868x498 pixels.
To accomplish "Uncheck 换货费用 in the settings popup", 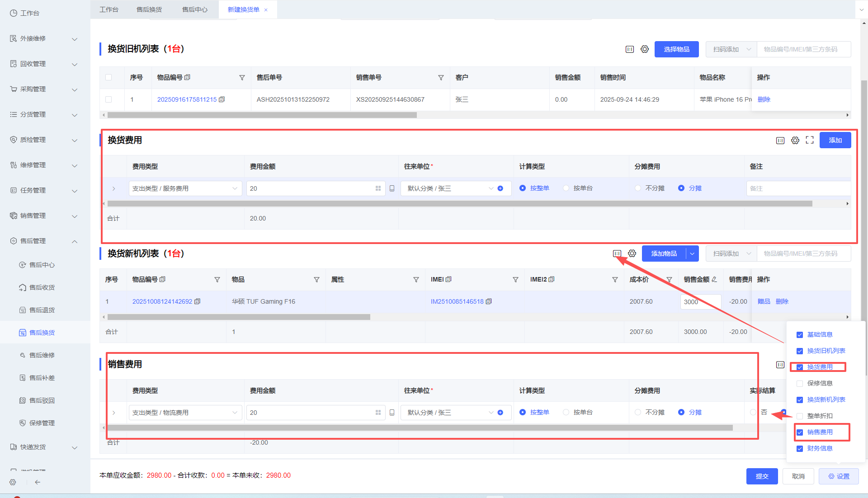I will (x=800, y=367).
